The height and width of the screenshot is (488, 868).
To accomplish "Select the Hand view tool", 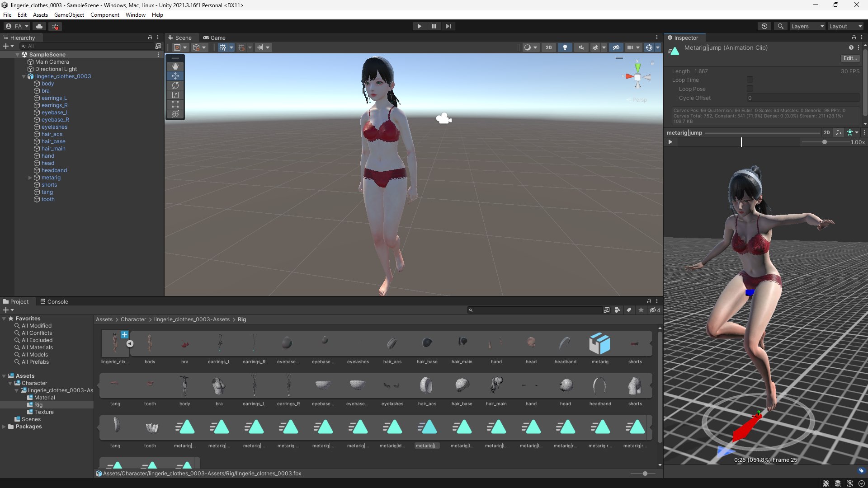I will [x=175, y=66].
